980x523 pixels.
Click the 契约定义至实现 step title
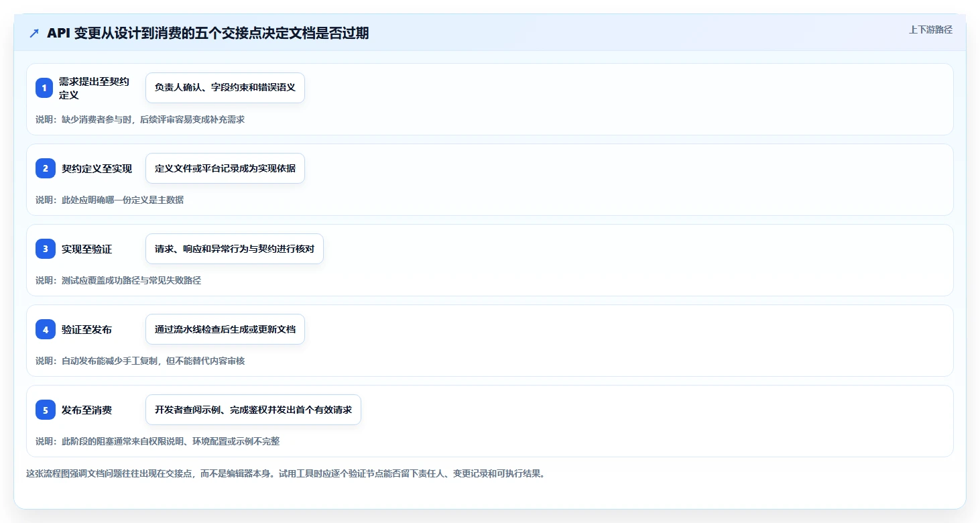(x=97, y=168)
